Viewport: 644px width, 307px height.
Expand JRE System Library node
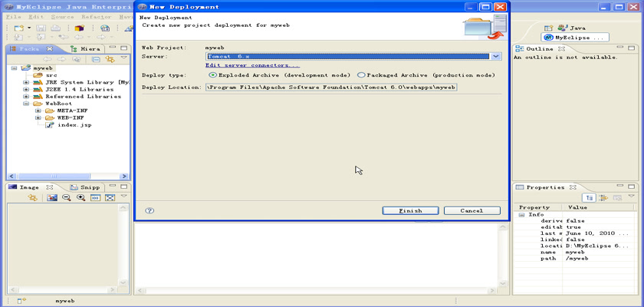tap(26, 82)
